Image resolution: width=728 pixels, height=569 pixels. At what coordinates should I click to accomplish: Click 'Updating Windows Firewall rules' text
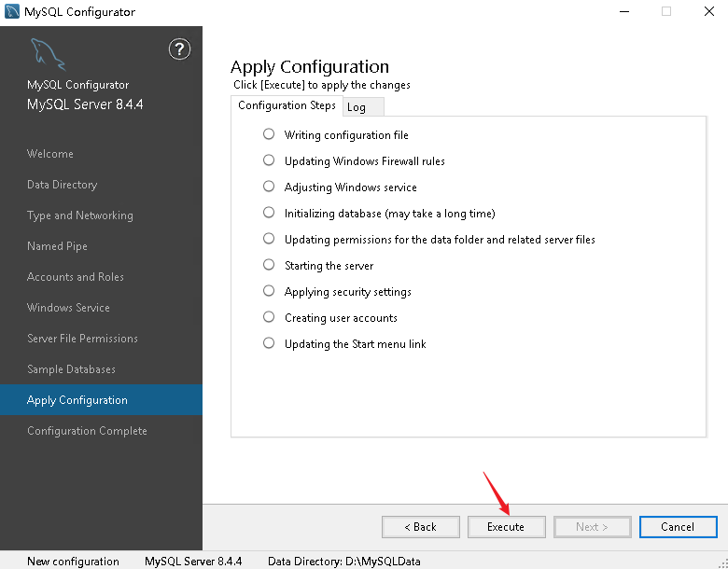[364, 161]
